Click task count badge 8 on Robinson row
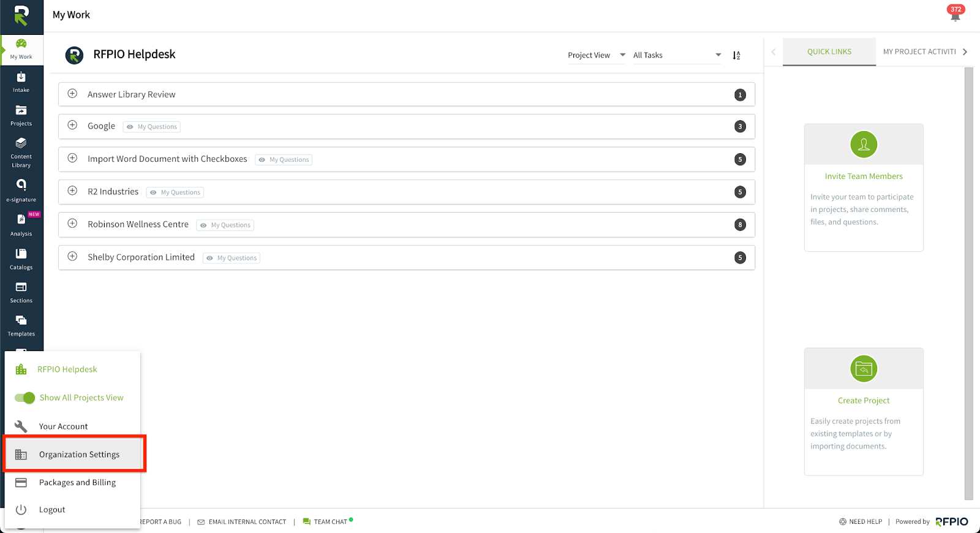This screenshot has width=980, height=533. click(740, 225)
